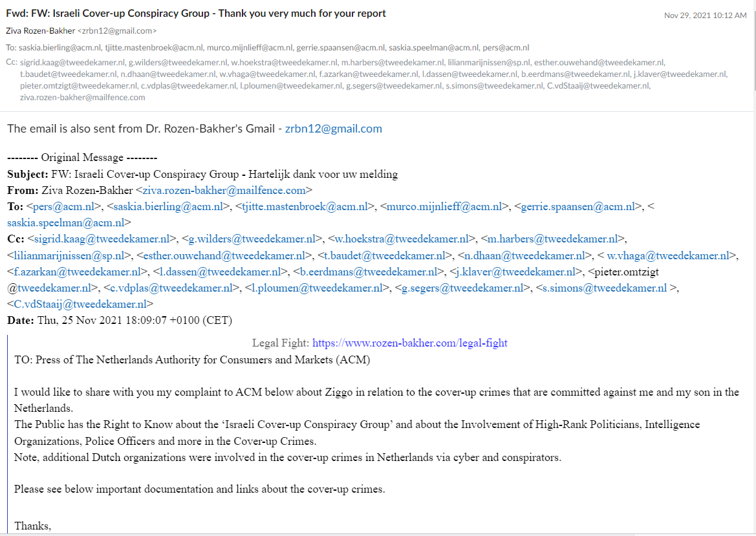Click sender name Ziva Rozen-Bakher in header
Image resolution: width=756 pixels, height=536 pixels.
[x=41, y=31]
